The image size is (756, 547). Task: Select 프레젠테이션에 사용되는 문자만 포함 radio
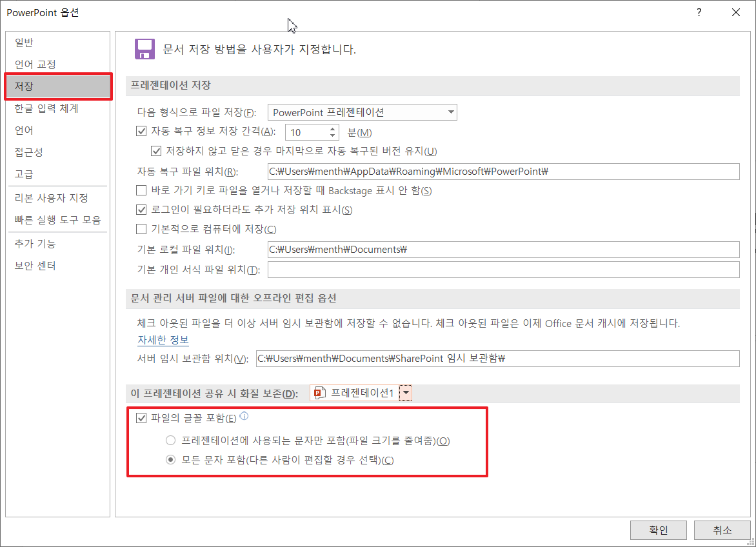(171, 441)
